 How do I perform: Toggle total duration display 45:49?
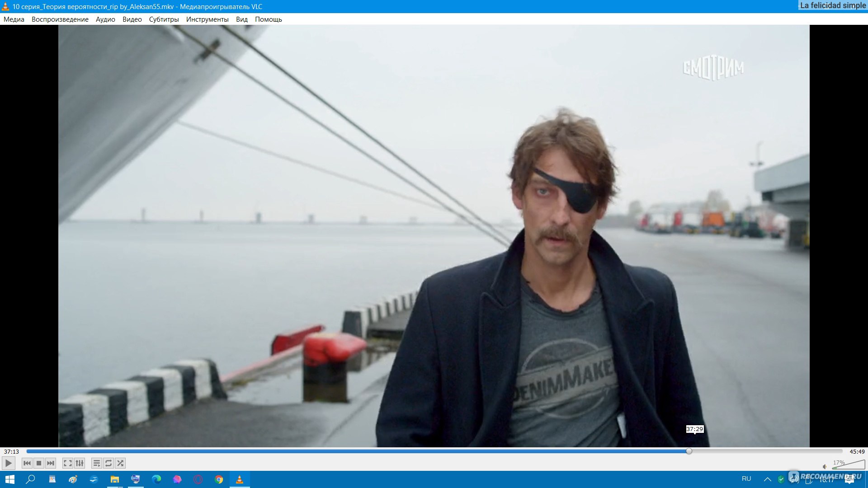(857, 451)
